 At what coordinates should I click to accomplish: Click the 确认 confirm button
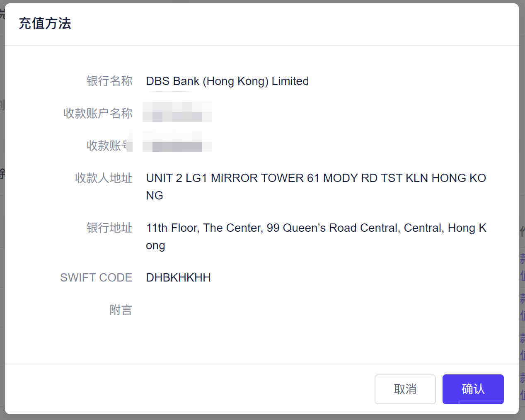pyautogui.click(x=473, y=389)
